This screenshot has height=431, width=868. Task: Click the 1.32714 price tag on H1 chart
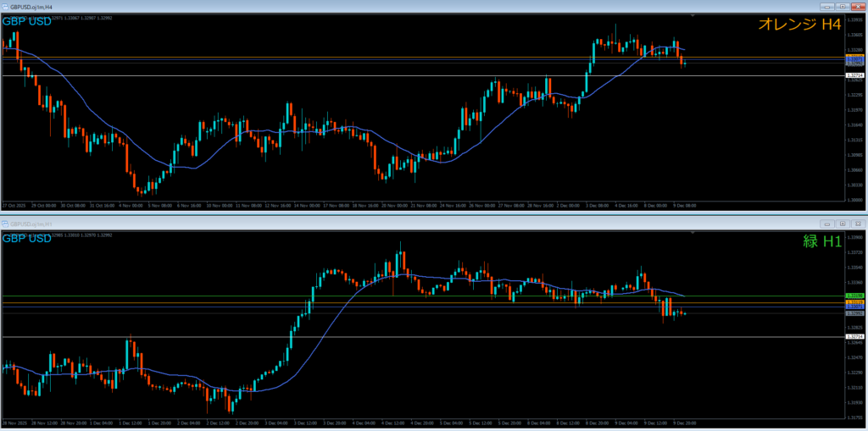854,337
